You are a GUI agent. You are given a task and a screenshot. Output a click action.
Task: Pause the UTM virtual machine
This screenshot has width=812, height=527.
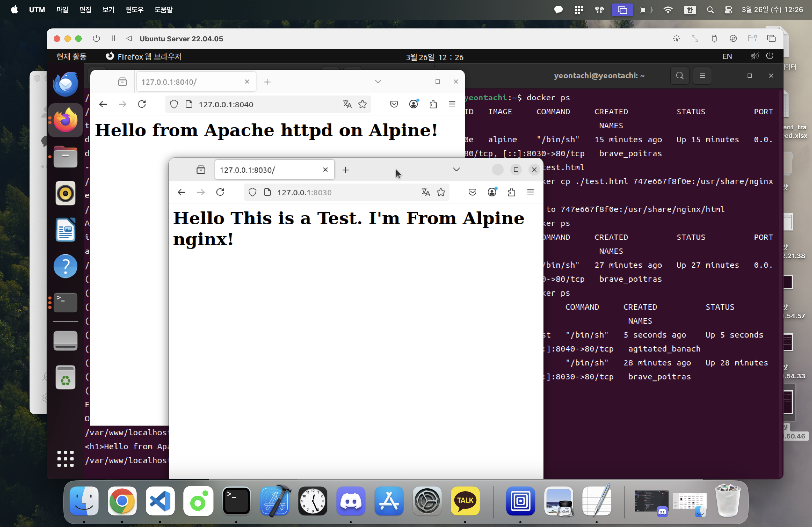coord(113,39)
